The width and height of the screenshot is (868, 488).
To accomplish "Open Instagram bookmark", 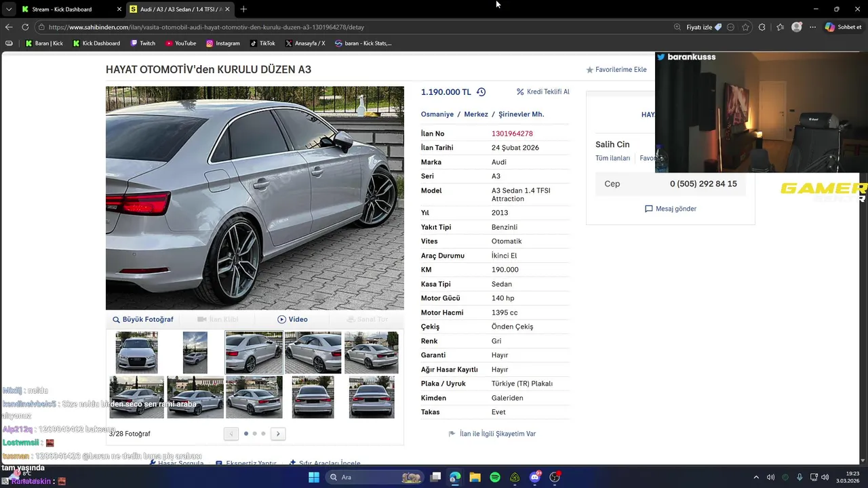I will tap(223, 43).
